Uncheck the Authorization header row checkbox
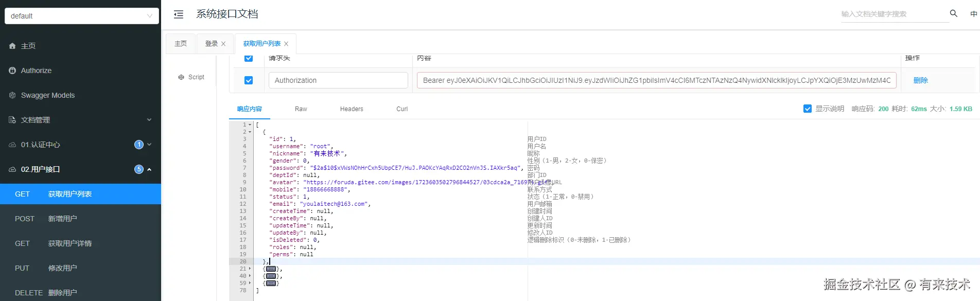This screenshot has width=980, height=301. click(x=249, y=80)
